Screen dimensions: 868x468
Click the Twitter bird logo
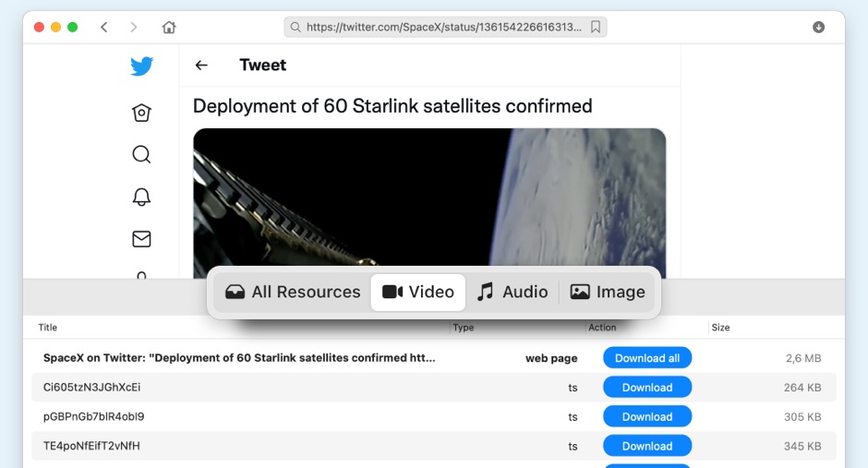click(141, 66)
